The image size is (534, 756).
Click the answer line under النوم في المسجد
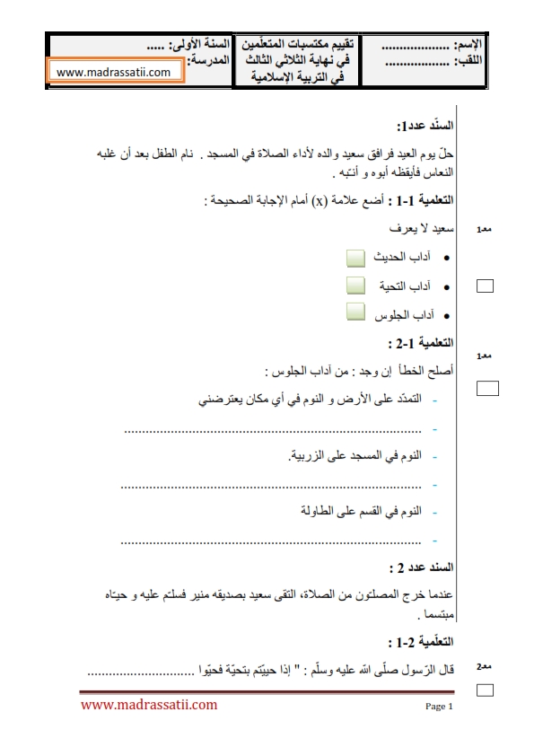[x=271, y=487]
